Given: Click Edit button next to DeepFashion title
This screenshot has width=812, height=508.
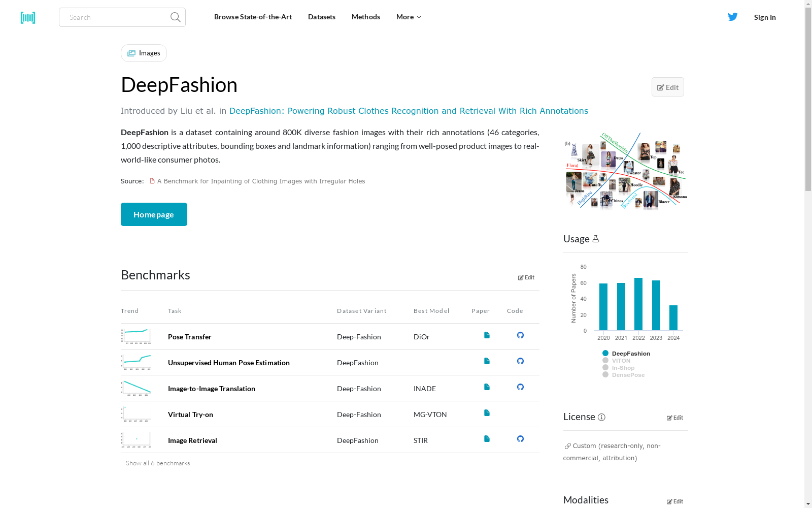Looking at the screenshot, I should [668, 87].
